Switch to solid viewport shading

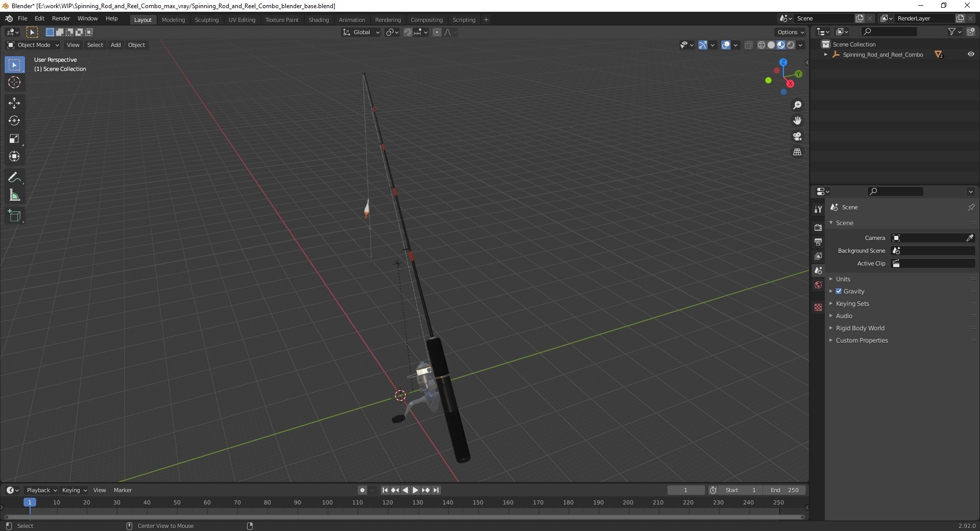771,45
